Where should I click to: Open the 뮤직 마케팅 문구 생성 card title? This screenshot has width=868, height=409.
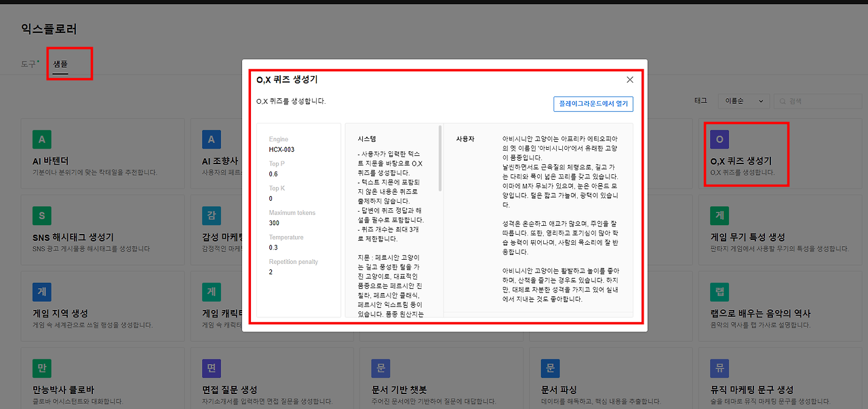pyautogui.click(x=751, y=389)
